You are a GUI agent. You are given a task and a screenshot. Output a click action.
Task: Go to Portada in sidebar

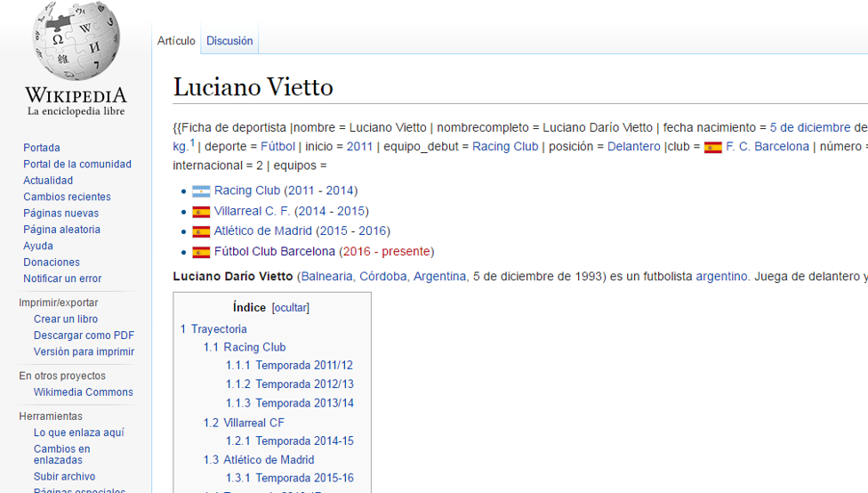pyautogui.click(x=42, y=148)
